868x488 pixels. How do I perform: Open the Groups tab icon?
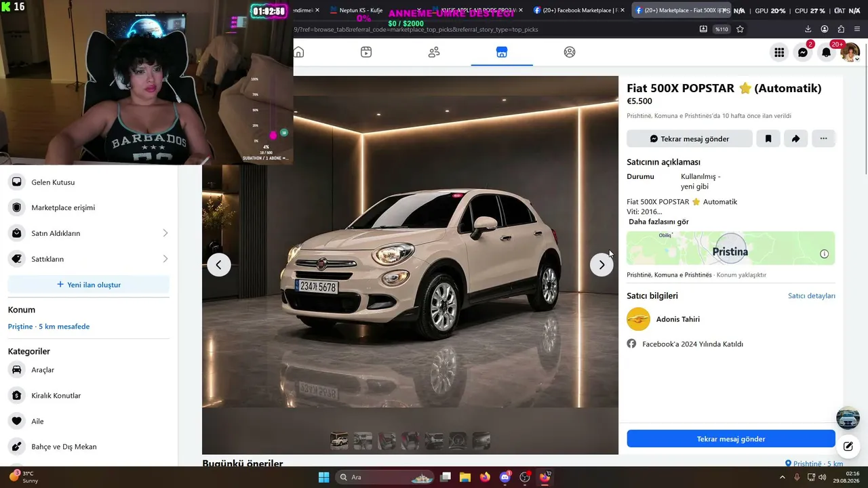(570, 52)
